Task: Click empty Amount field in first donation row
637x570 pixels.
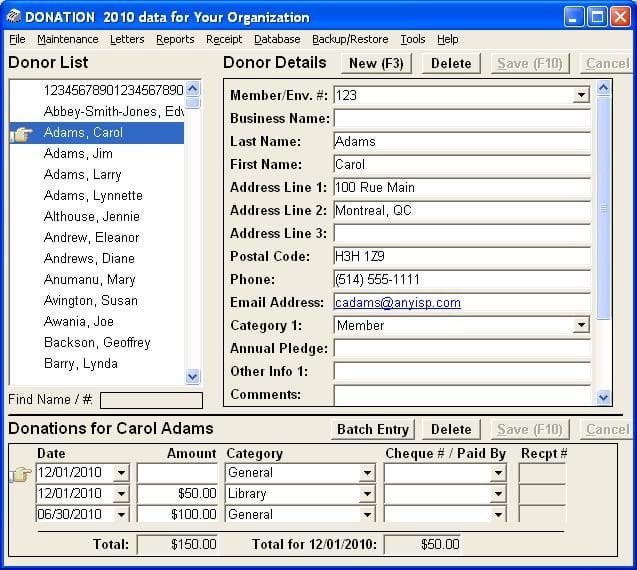Action: [178, 473]
